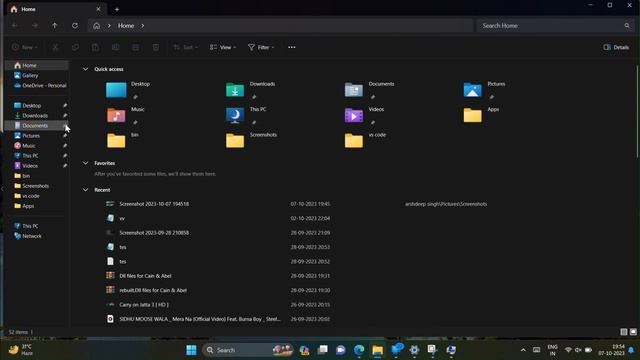This screenshot has width=640, height=360.
Task: Click the Rename toolbar icon
Action: (x=116, y=47)
